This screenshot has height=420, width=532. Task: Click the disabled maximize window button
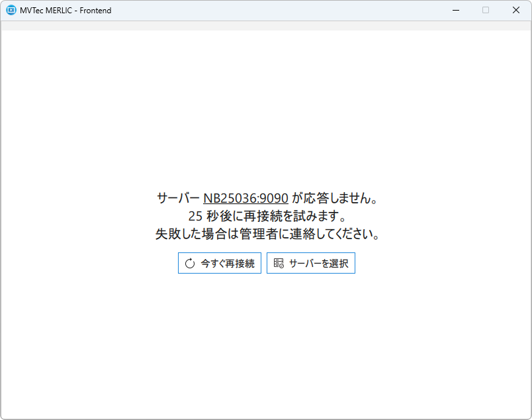coord(486,10)
